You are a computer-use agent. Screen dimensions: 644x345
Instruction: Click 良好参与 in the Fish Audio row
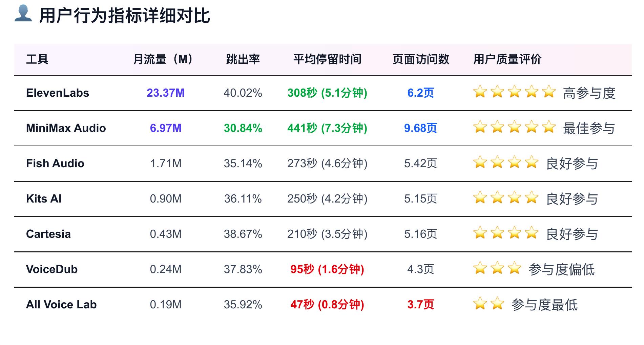coord(572,164)
